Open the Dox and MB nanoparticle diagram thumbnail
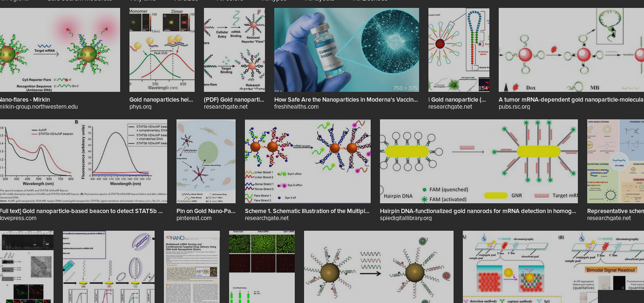This screenshot has height=303, width=644. pos(571,50)
